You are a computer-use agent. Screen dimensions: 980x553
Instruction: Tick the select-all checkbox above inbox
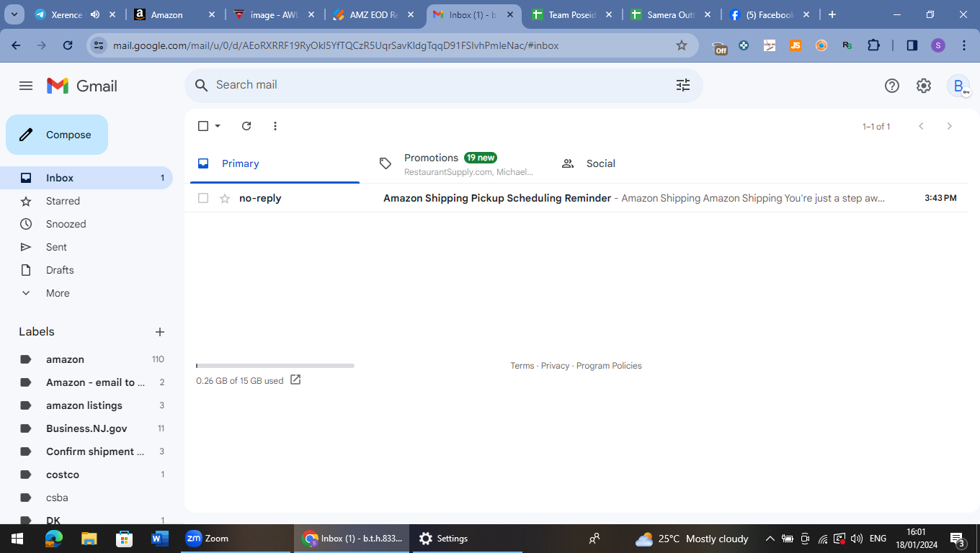click(203, 126)
